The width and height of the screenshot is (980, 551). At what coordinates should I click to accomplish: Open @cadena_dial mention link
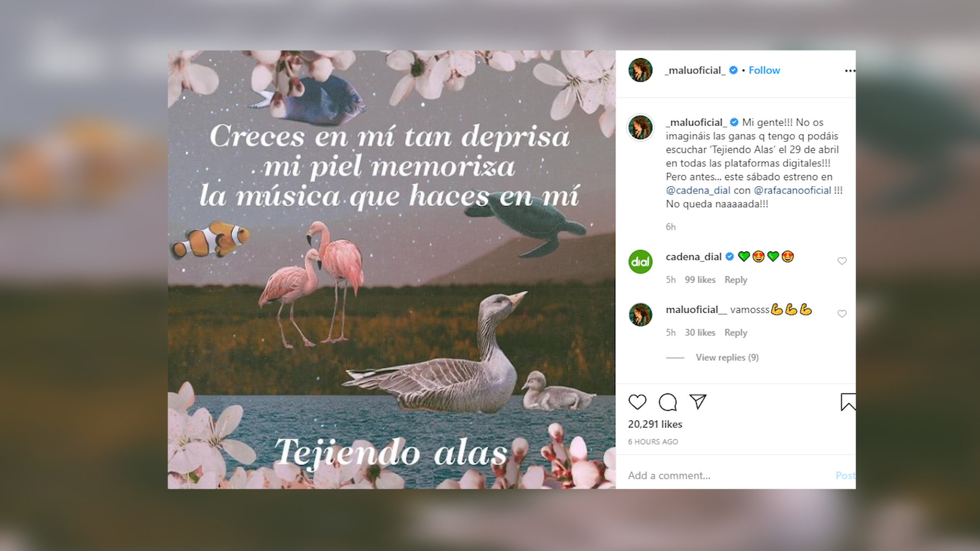tap(698, 190)
